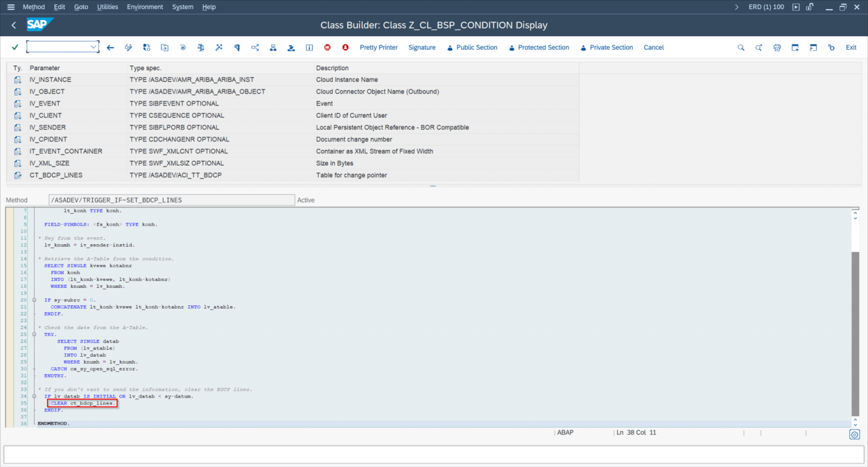
Task: Click the settings gear icon near Exit
Action: (x=831, y=47)
